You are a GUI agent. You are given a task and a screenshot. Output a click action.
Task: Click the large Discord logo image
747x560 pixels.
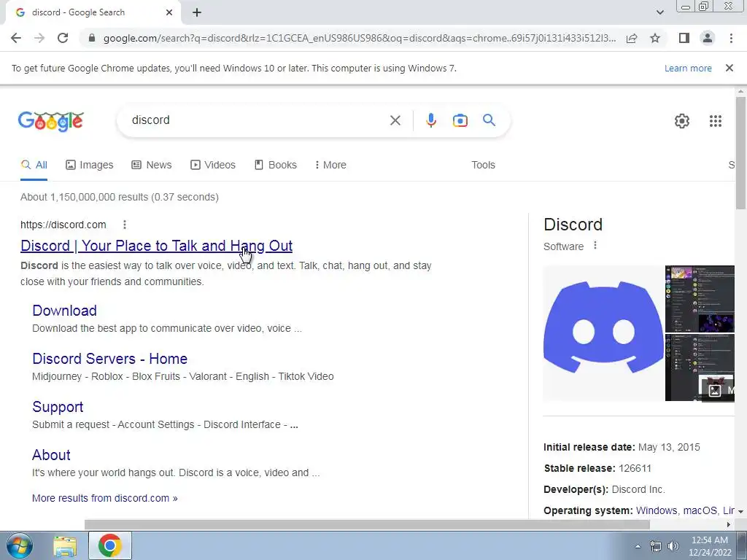[x=603, y=332]
